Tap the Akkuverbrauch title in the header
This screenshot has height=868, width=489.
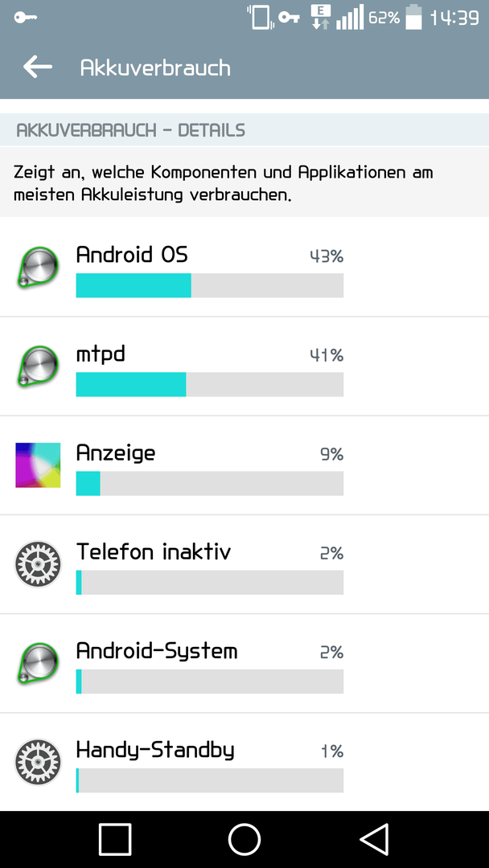click(x=155, y=68)
